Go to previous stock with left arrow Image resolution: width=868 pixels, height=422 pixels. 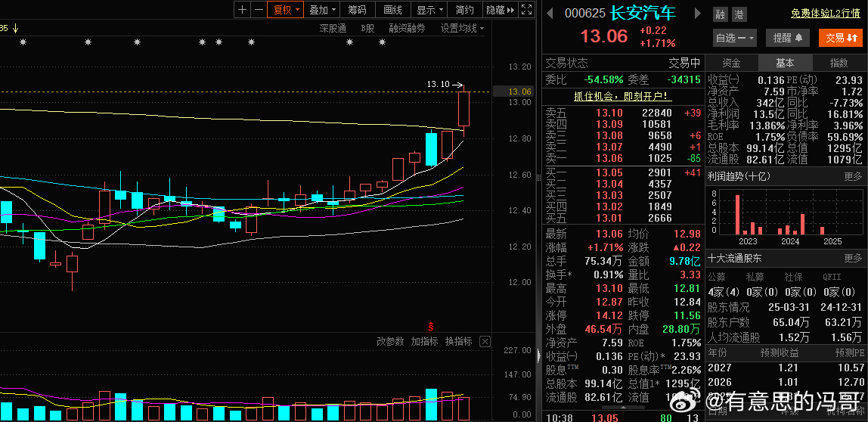(x=550, y=14)
